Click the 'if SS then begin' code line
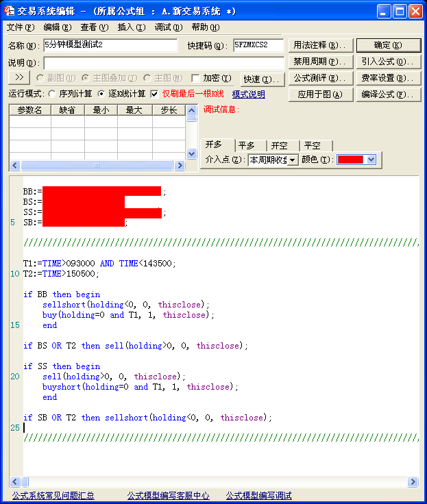427x504 pixels. 62,366
